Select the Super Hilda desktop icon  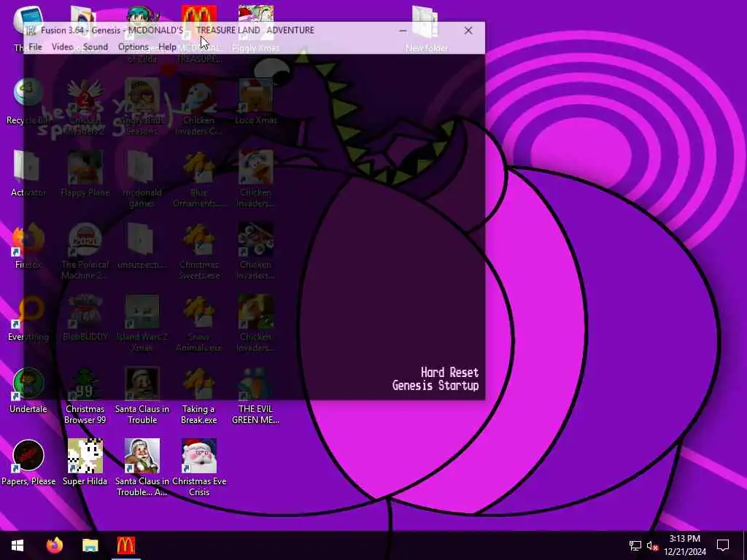coord(85,462)
